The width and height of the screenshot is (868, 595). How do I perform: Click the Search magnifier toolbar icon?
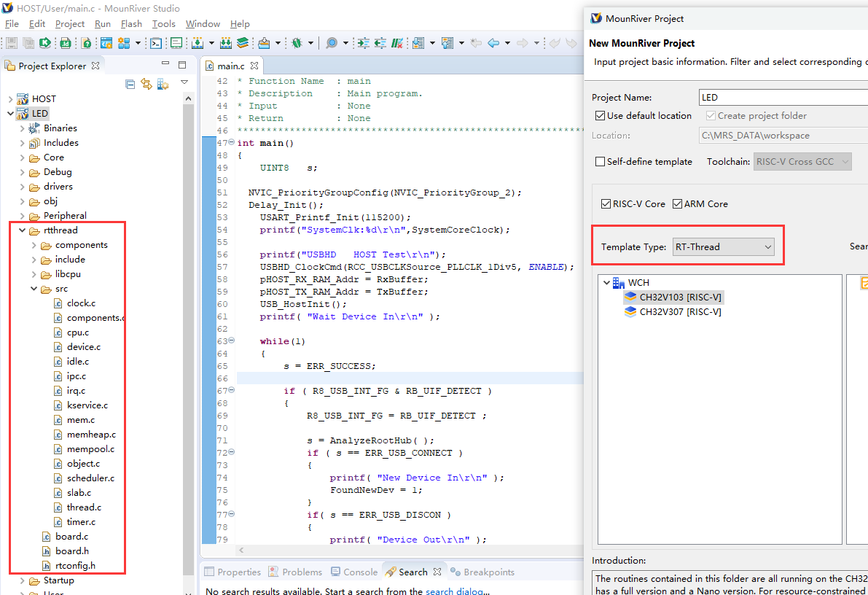point(332,44)
